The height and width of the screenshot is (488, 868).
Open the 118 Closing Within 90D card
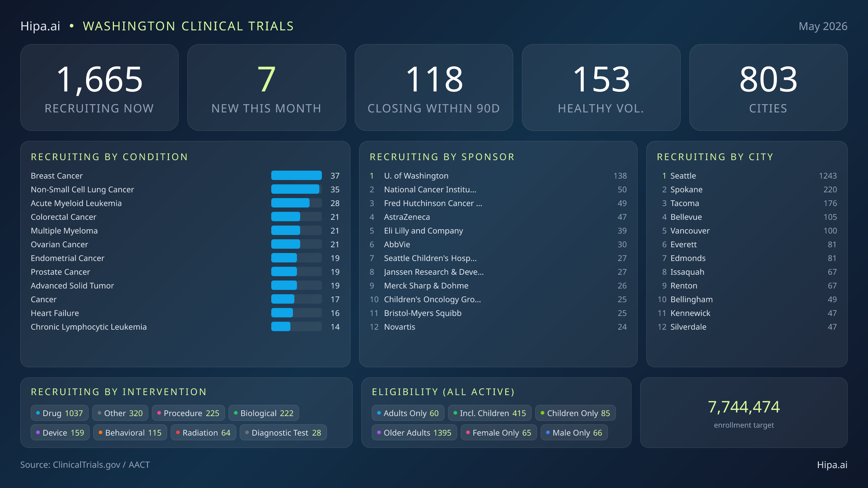point(434,87)
